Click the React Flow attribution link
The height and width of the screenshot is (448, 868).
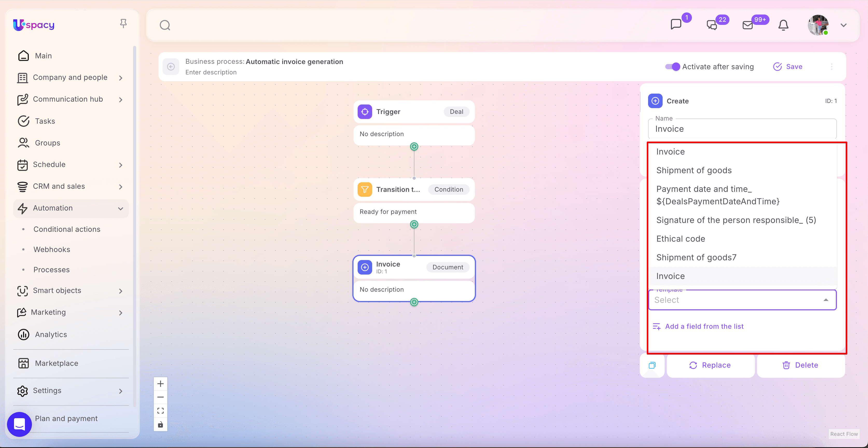coord(844,434)
